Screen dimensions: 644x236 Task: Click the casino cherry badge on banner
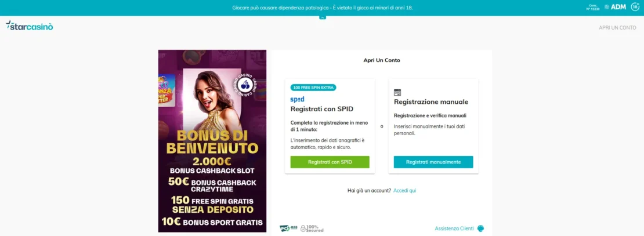(245, 85)
